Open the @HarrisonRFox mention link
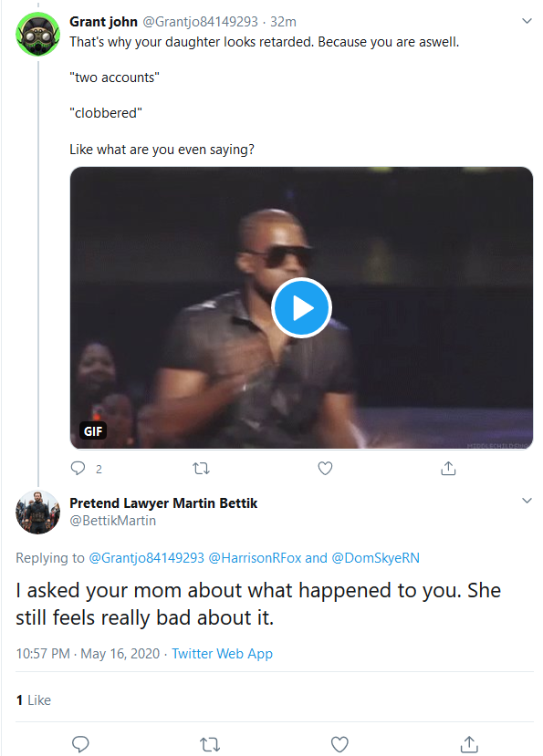 click(255, 558)
